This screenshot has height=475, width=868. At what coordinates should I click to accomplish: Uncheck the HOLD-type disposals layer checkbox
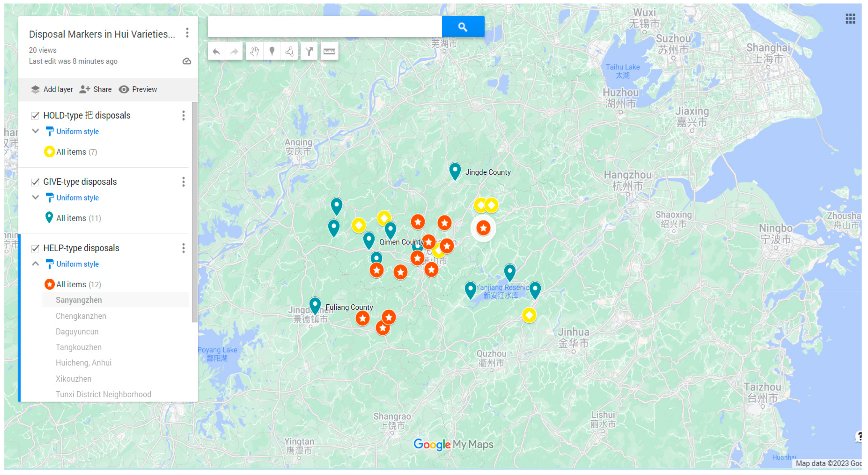pos(35,116)
